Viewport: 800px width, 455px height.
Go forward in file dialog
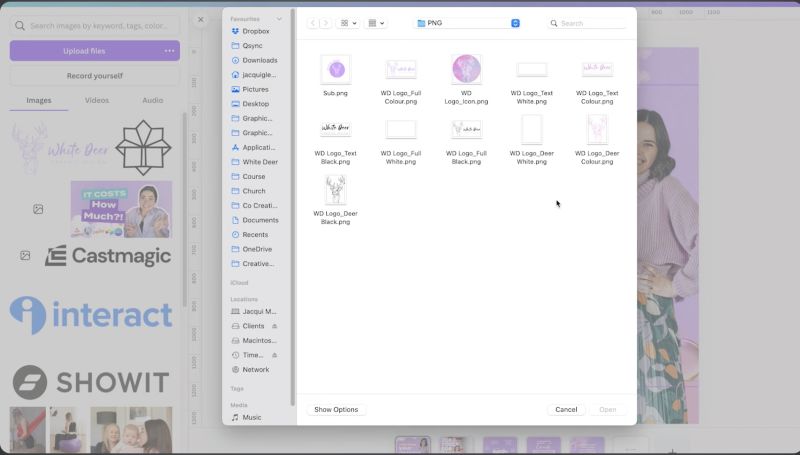pyautogui.click(x=326, y=23)
